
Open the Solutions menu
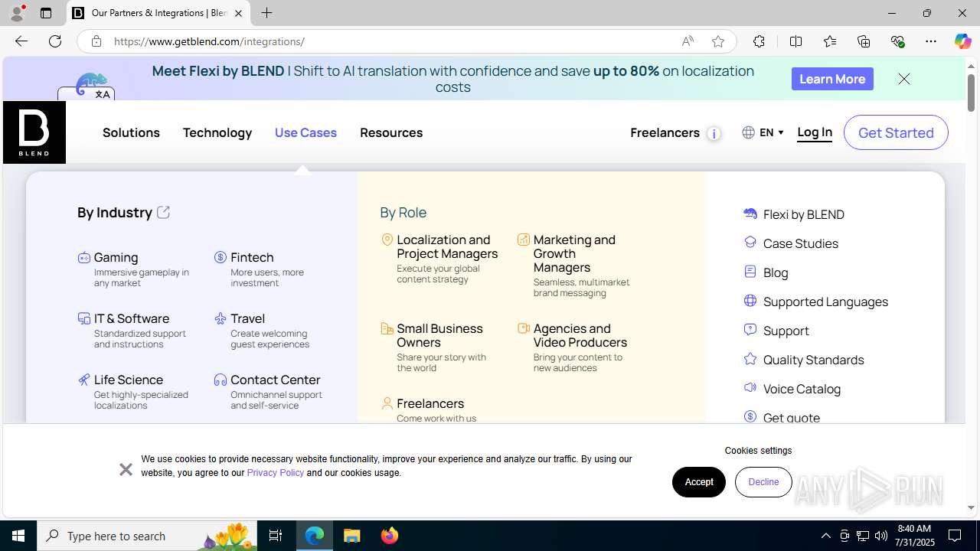tap(131, 132)
